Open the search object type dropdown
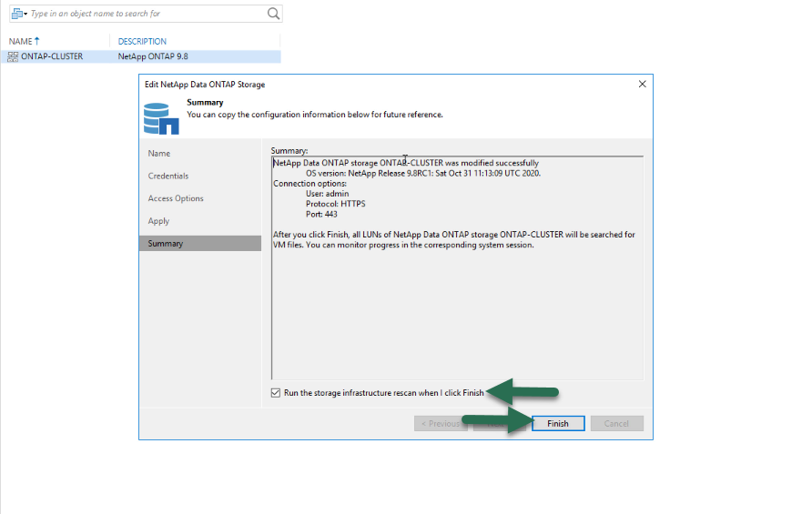Image resolution: width=812 pixels, height=514 pixels. pyautogui.click(x=19, y=14)
